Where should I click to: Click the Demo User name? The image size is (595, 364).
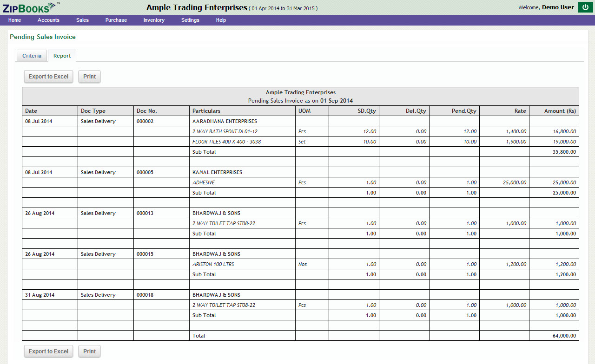pos(558,7)
